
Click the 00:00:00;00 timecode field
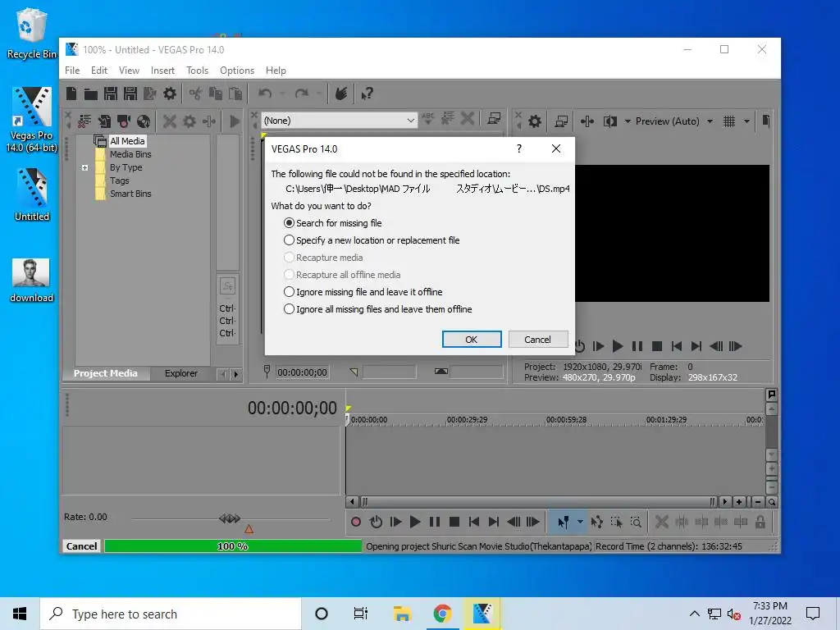(302, 372)
